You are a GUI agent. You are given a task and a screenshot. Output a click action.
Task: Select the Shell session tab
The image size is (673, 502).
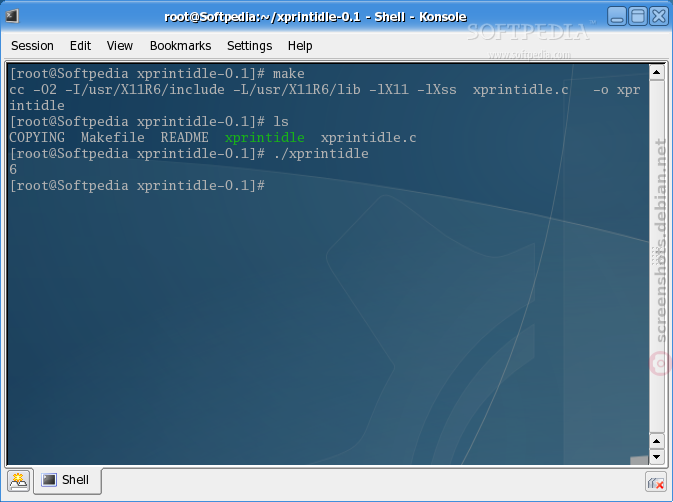coord(67,480)
